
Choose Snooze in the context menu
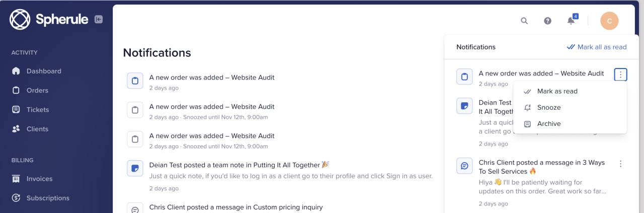tap(548, 107)
